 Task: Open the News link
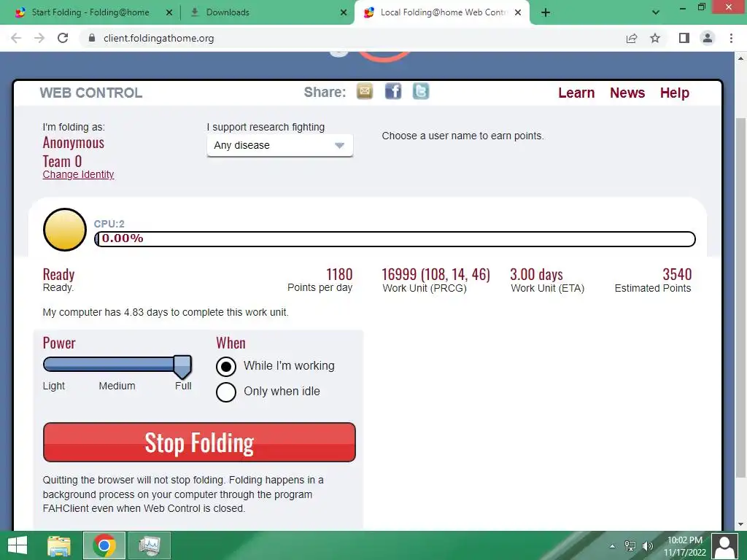click(x=627, y=93)
